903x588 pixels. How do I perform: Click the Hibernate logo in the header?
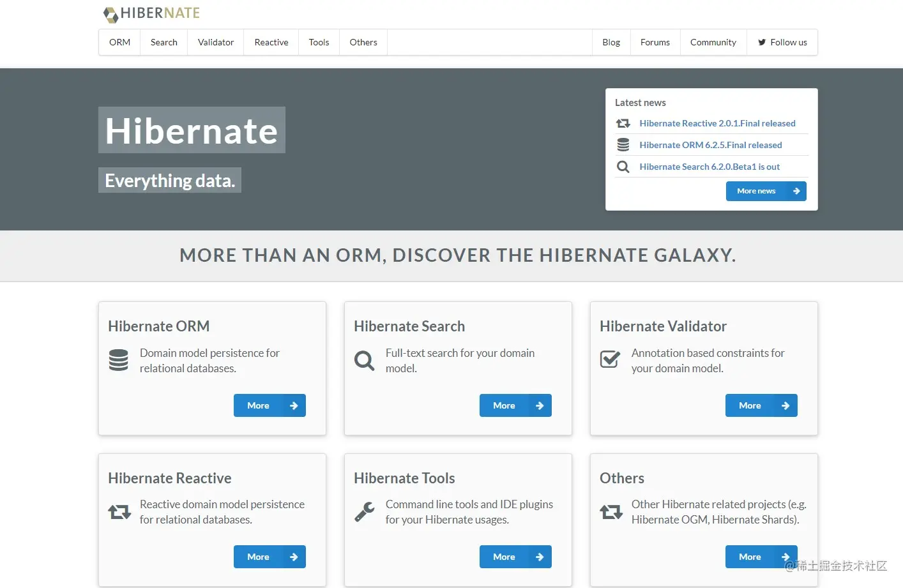click(152, 13)
